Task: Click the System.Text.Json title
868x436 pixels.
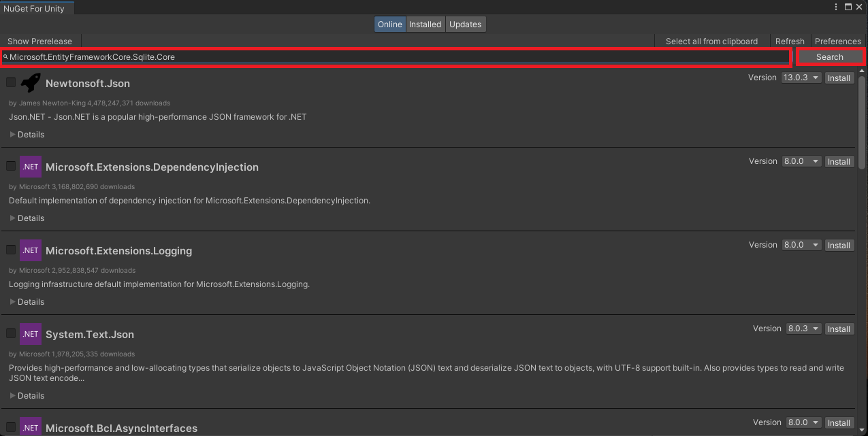Action: click(90, 335)
